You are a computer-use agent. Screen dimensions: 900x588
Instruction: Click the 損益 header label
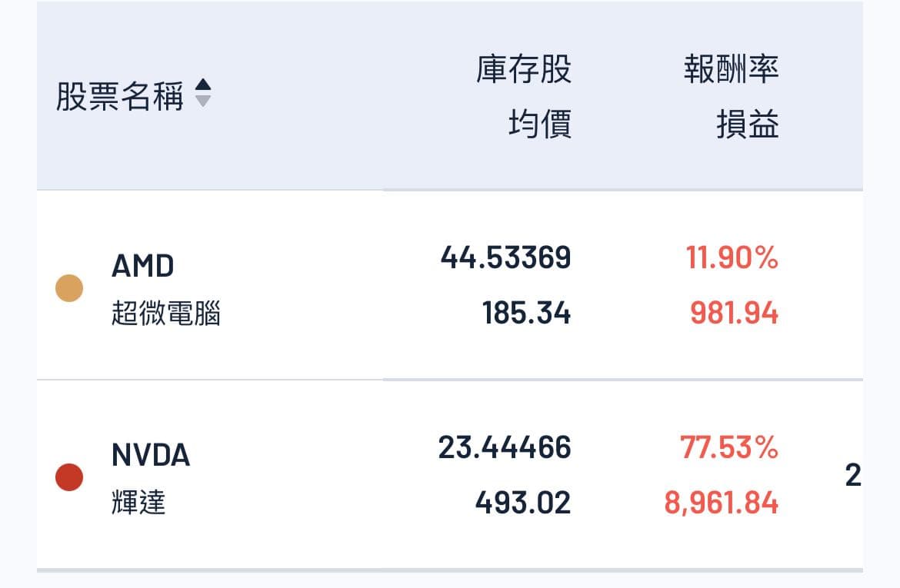748,125
